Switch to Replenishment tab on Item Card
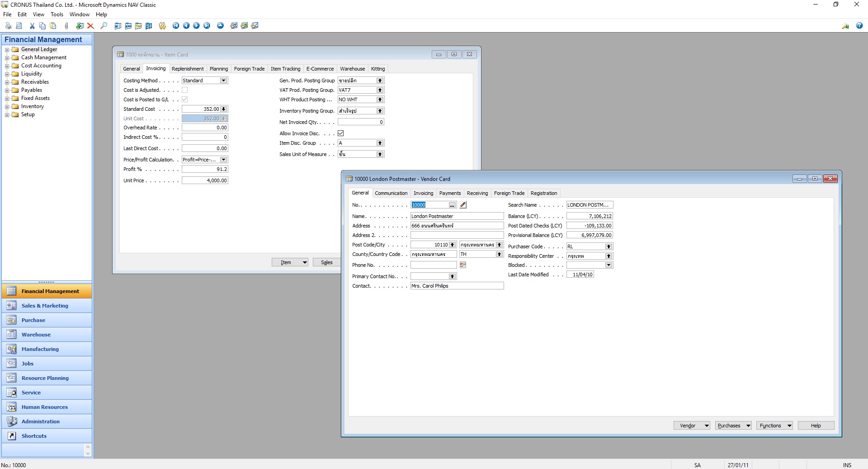The height and width of the screenshot is (469, 868). [188, 69]
